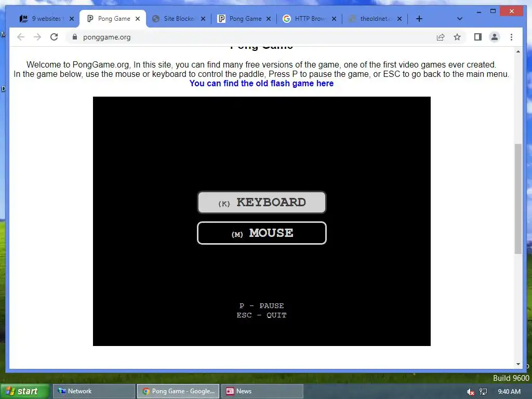Go back using browser back arrow
532x399 pixels.
point(21,37)
